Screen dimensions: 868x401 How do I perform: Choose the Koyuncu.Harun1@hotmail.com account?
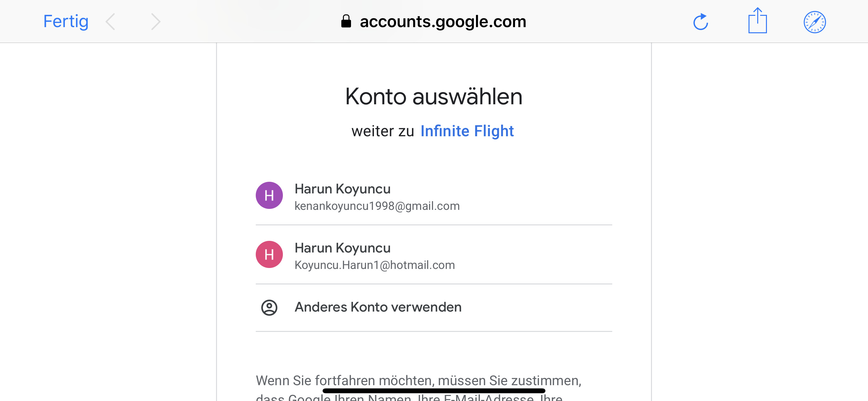(374, 265)
